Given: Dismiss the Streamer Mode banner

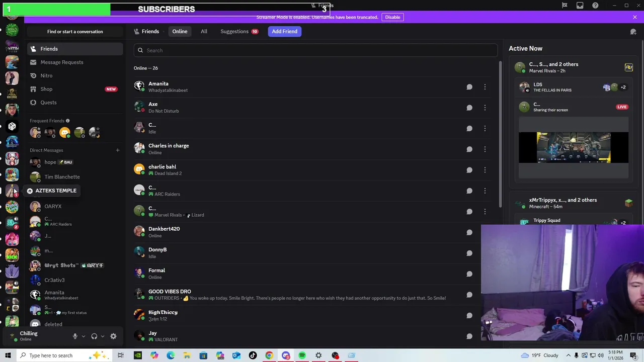Looking at the screenshot, I should pos(635,17).
